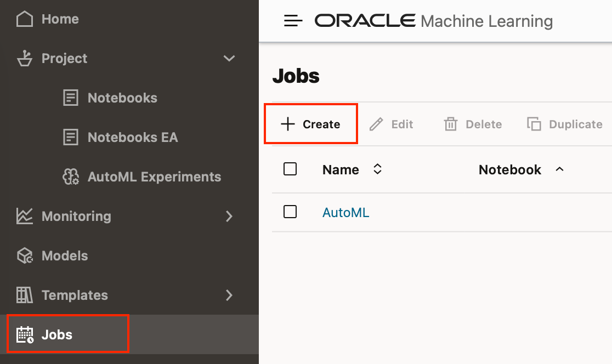Sort by the Notebook column header
This screenshot has height=364, width=612.
510,169
